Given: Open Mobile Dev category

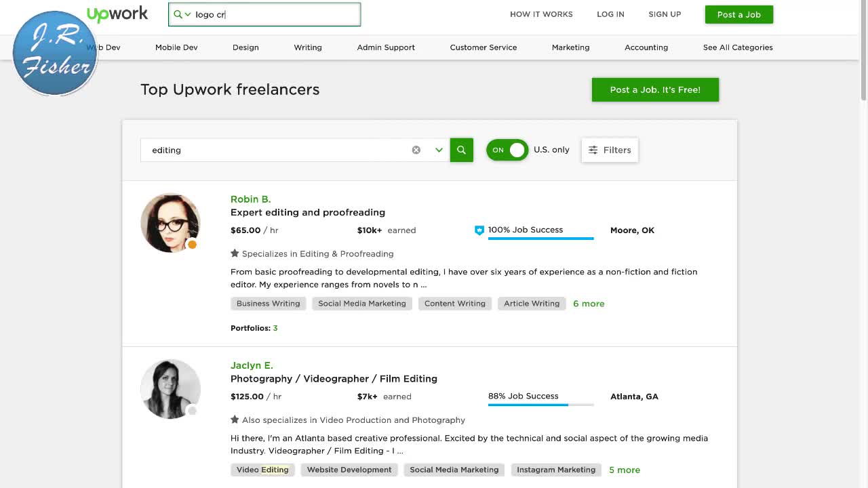Looking at the screenshot, I should [x=176, y=47].
